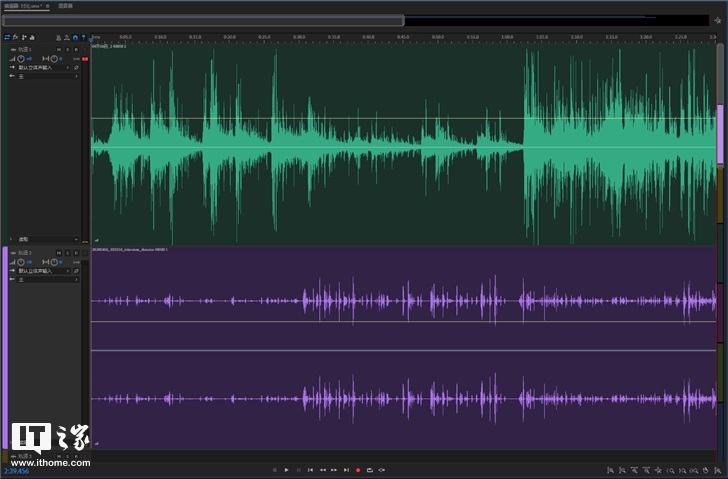This screenshot has width=728, height=479.
Task: Click the Inputs/Outputs view icon
Action: pos(8,38)
